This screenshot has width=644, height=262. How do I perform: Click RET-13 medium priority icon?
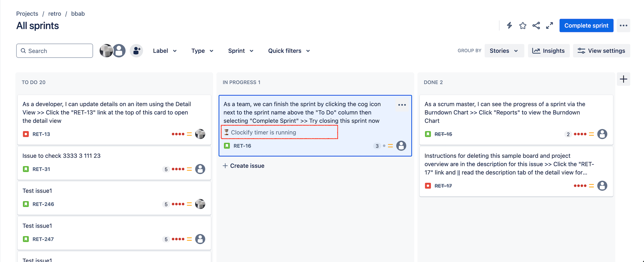(x=189, y=134)
